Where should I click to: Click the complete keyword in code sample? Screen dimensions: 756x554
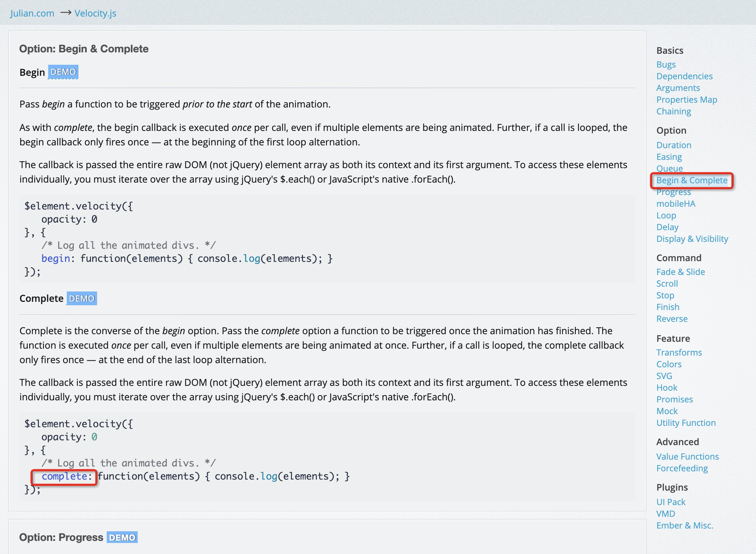(64, 476)
